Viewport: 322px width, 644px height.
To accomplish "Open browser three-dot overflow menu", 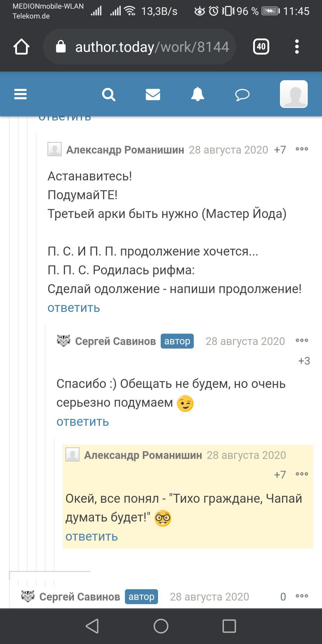I will (297, 47).
